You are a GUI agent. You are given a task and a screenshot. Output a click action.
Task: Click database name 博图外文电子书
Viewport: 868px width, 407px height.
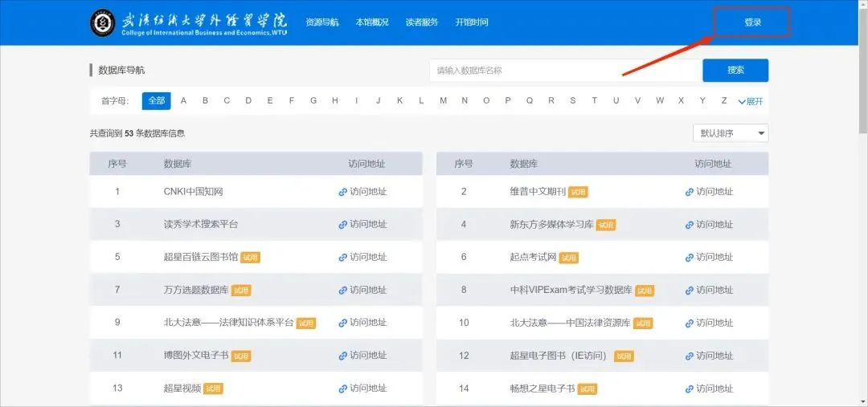tap(196, 355)
